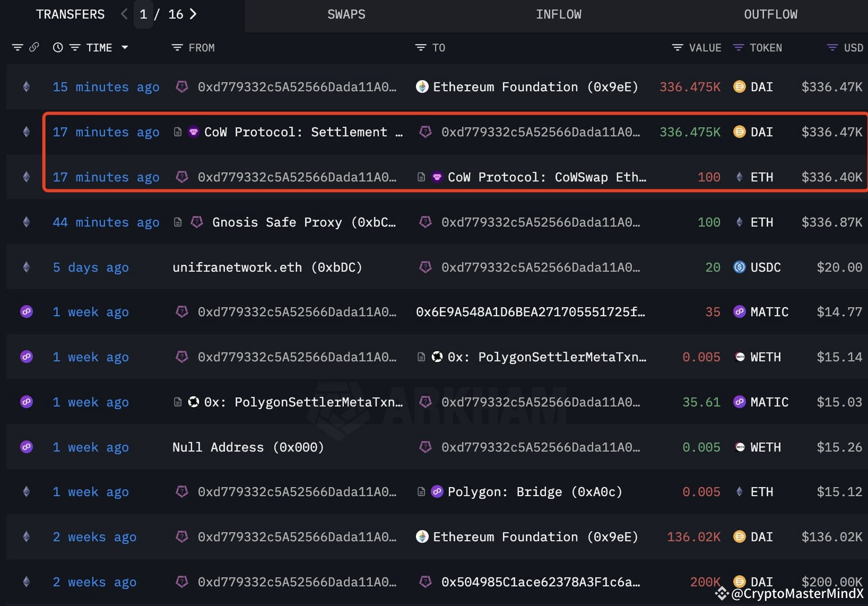Toggle the USD column filter
Viewport: 868px width, 606px height.
832,48
